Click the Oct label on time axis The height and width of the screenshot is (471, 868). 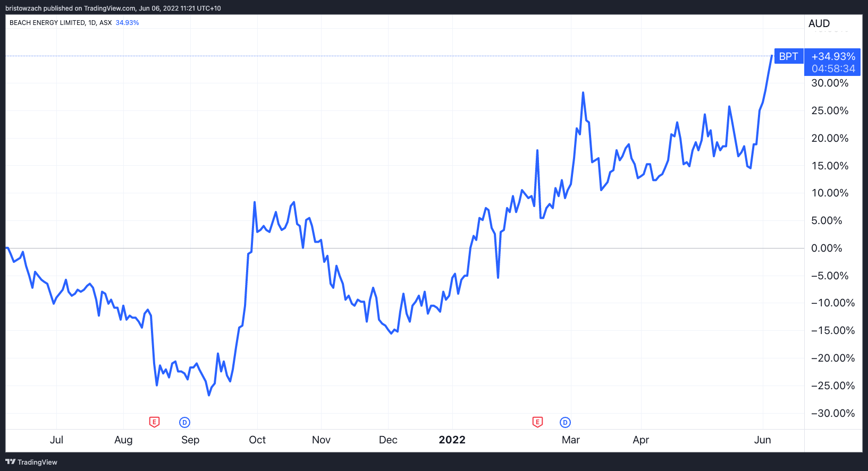[257, 440]
